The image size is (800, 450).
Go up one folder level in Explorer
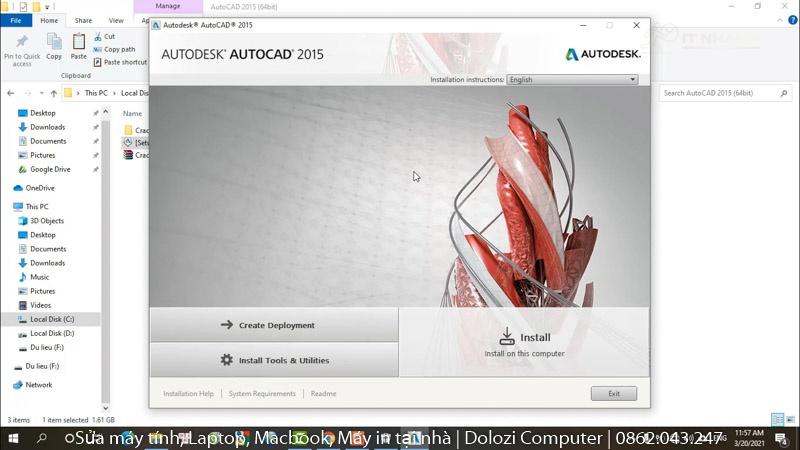coord(54,93)
